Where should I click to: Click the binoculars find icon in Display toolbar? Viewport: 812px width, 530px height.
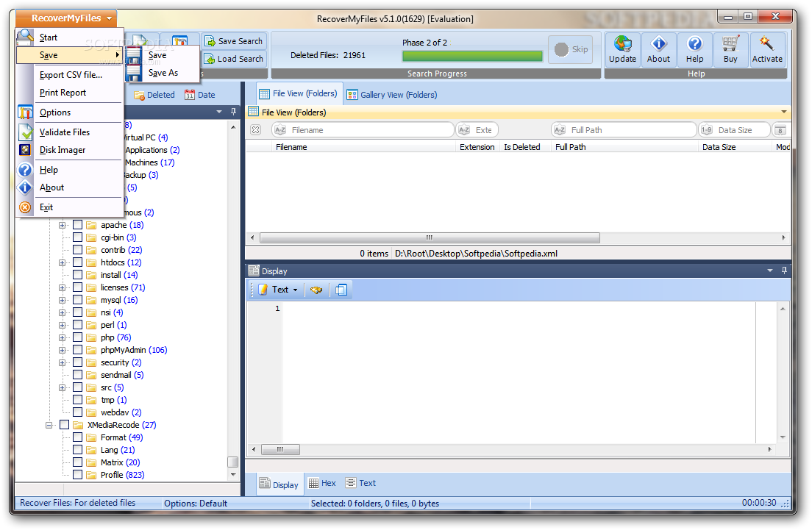click(x=316, y=290)
